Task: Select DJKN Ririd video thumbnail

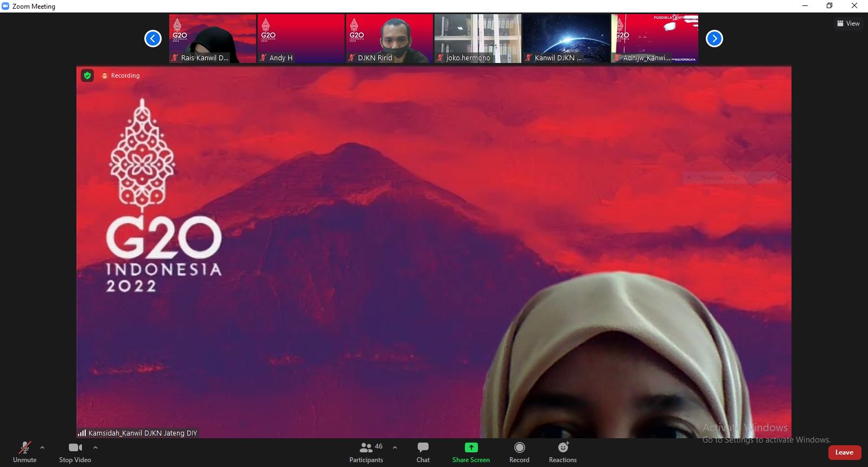Action: pyautogui.click(x=390, y=39)
